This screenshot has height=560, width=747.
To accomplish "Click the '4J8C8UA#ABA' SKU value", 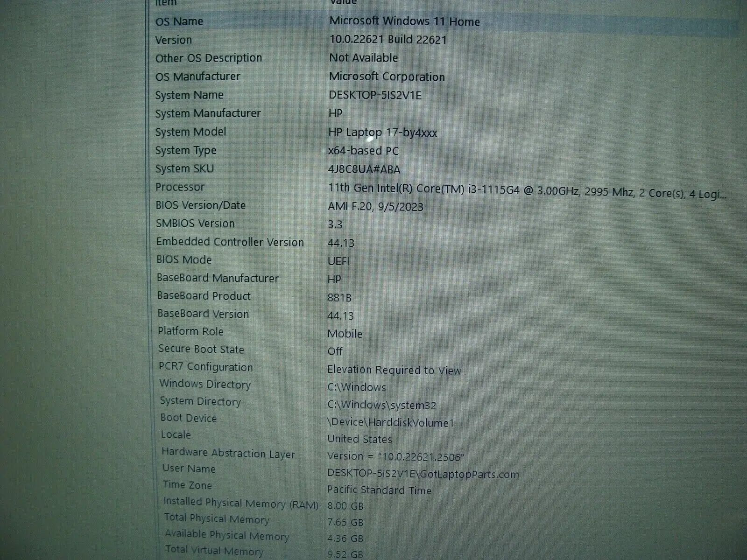I will [x=364, y=169].
